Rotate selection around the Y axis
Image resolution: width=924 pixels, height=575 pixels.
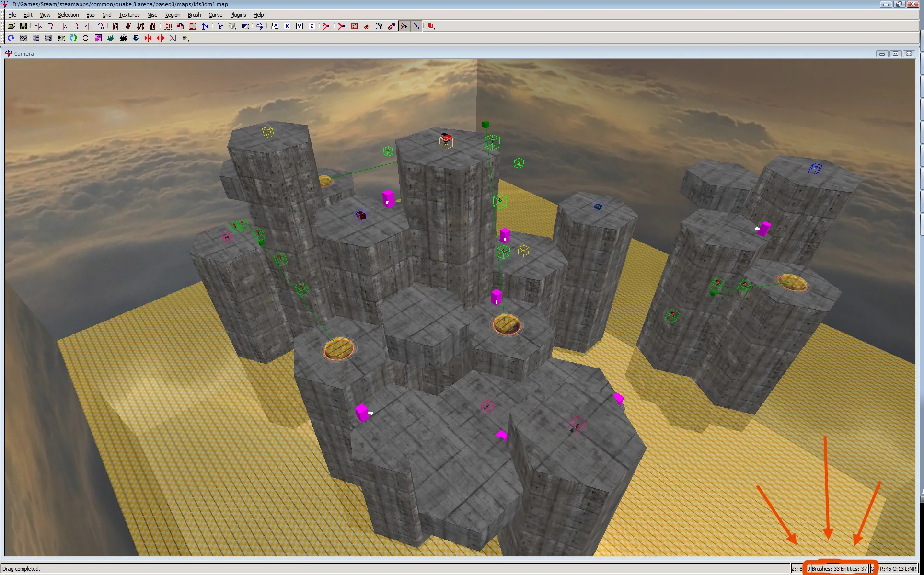(76, 26)
